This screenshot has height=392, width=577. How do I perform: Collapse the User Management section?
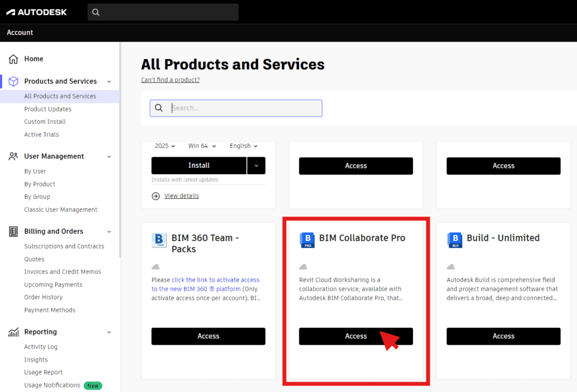coord(109,157)
